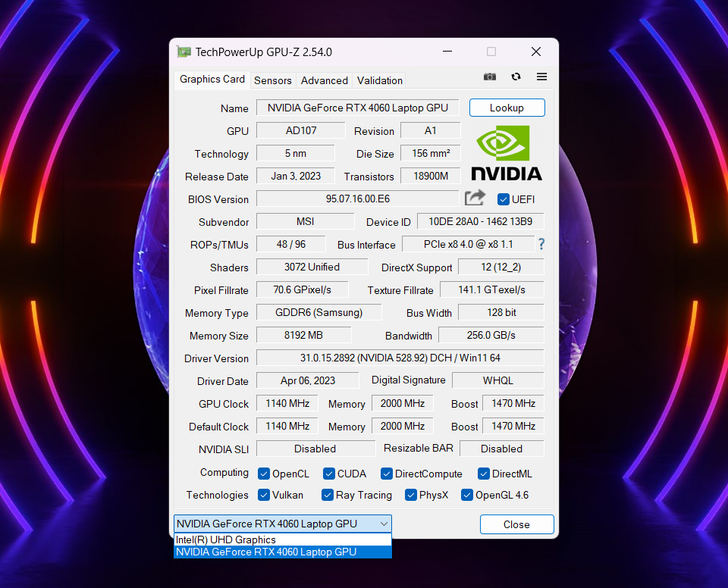The width and height of the screenshot is (728, 588).
Task: Click the Digital Signature WHQL value
Action: 497,380
